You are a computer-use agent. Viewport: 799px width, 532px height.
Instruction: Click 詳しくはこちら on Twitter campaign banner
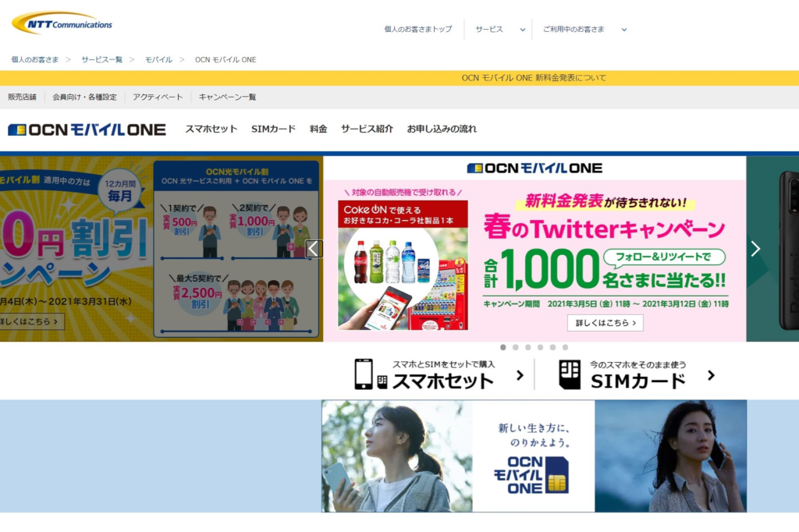click(605, 323)
